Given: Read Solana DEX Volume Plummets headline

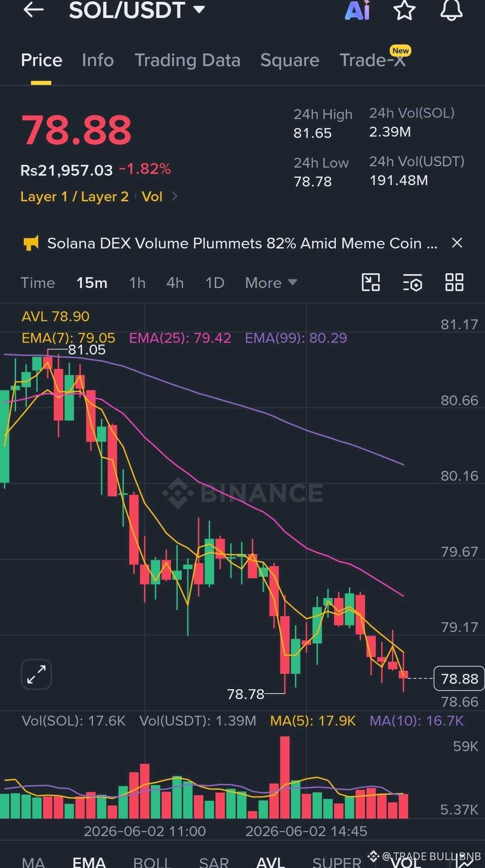Looking at the screenshot, I should [242, 243].
